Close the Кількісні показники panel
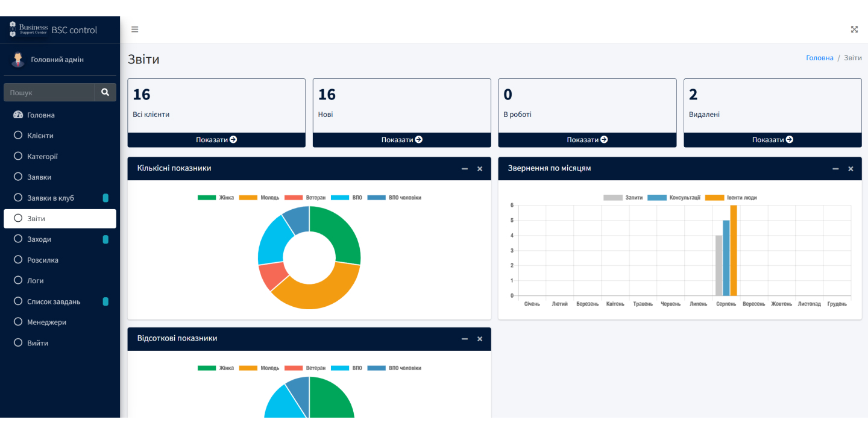The image size is (868, 434). tap(480, 169)
